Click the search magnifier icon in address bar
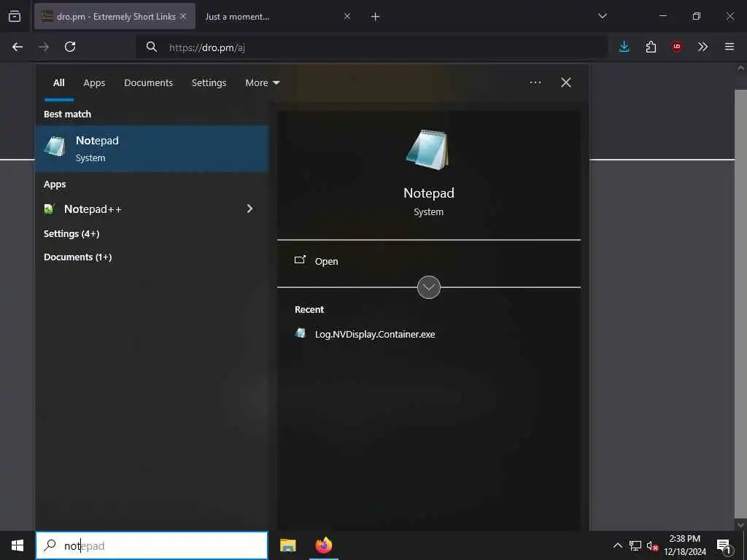Image resolution: width=747 pixels, height=560 pixels. point(152,47)
